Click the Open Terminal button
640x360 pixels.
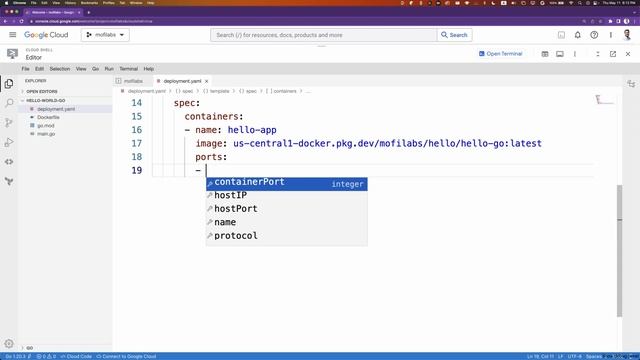click(500, 54)
